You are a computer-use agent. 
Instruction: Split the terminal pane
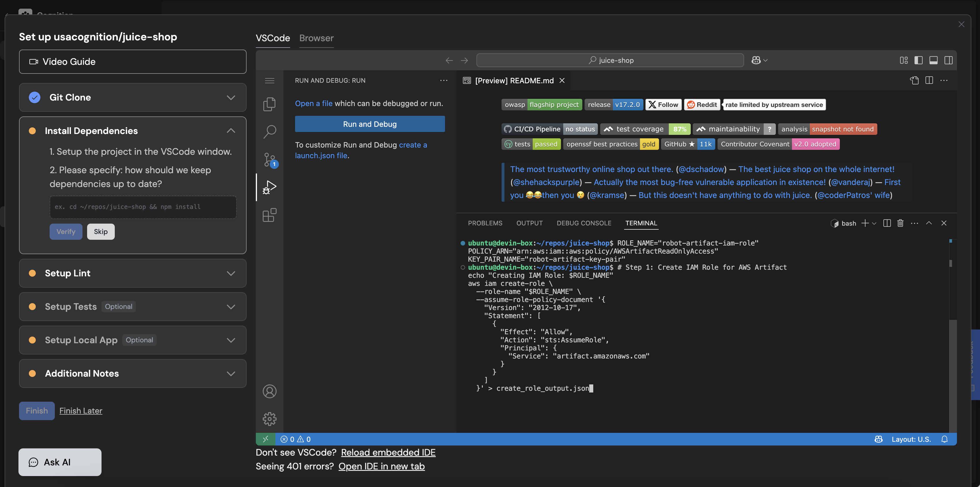887,223
